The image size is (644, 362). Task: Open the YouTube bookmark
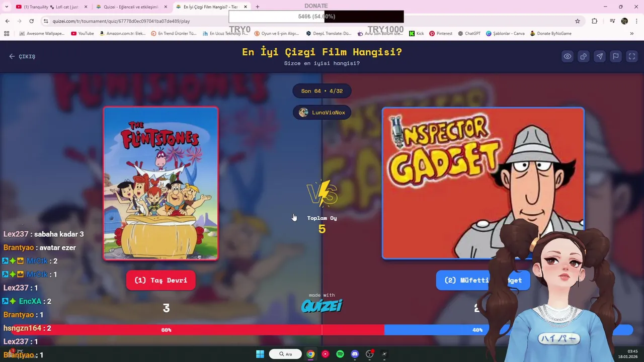click(x=83, y=34)
